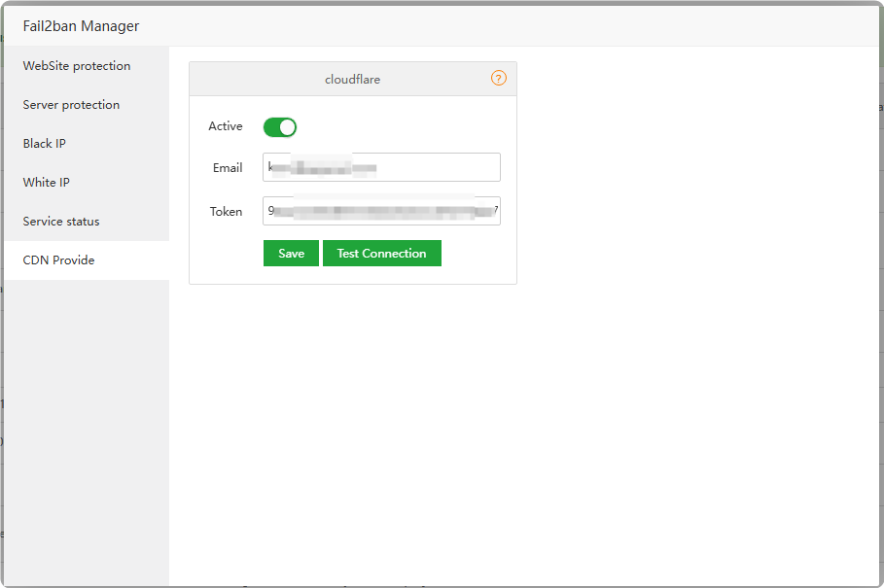Focus the Token input field
The image size is (884, 588).
point(381,211)
